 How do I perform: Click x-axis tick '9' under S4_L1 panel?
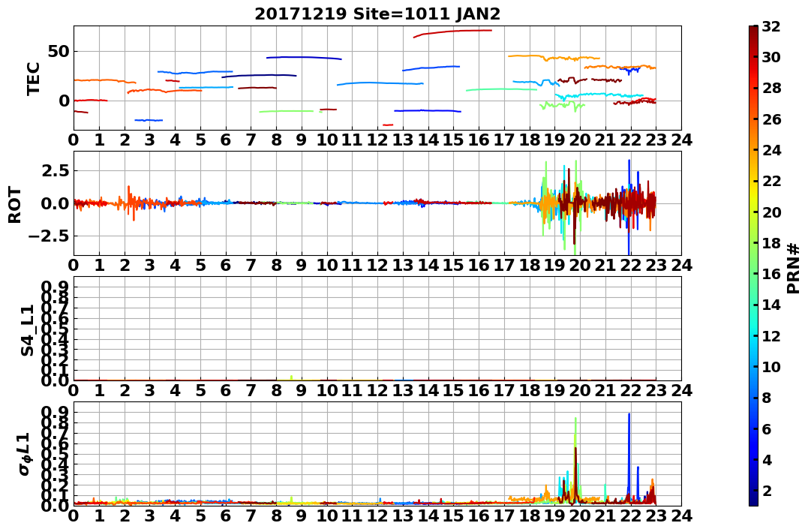[302, 390]
